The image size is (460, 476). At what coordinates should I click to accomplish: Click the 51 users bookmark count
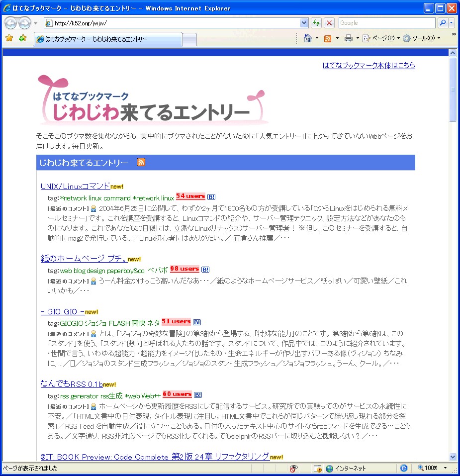click(x=176, y=321)
